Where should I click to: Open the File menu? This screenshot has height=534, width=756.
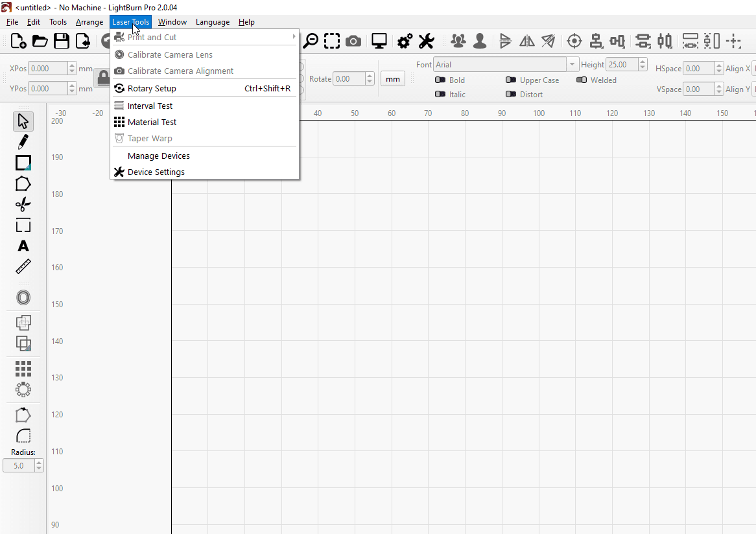click(12, 22)
